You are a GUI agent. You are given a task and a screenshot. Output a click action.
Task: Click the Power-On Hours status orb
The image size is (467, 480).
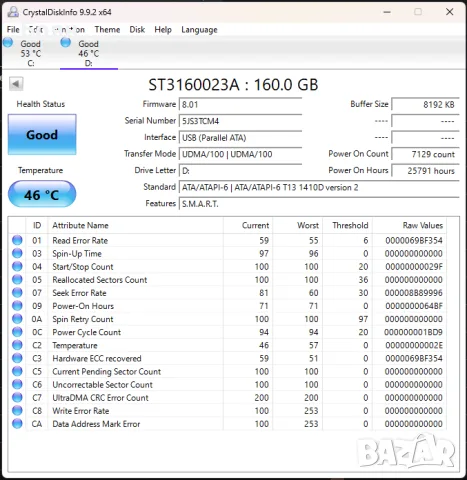17,306
